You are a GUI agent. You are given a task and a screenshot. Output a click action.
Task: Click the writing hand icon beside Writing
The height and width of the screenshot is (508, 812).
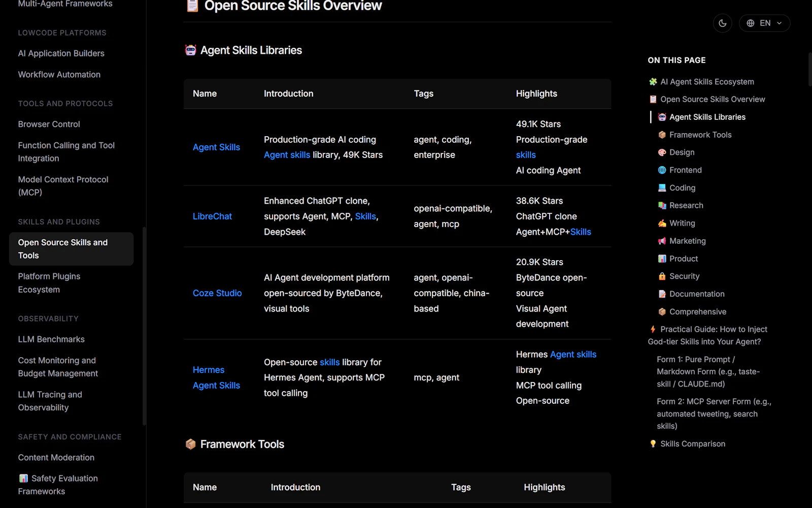[662, 224]
